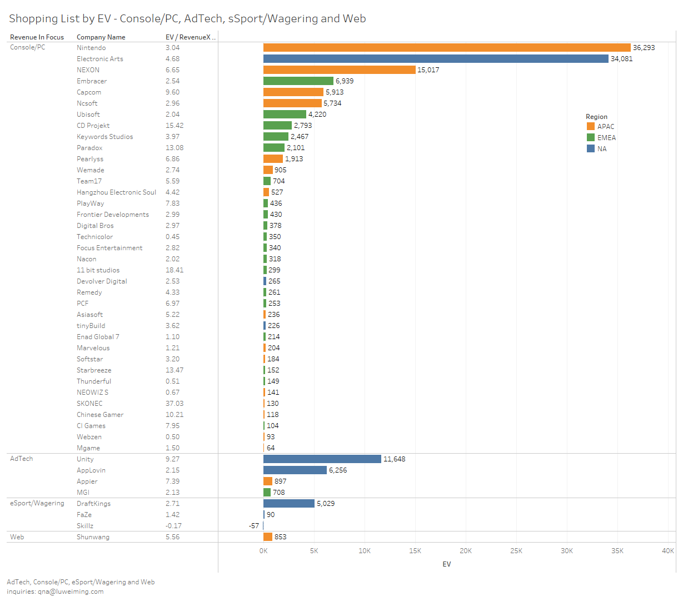The image size is (683, 616).
Task: Click company name 'Wemade'
Action: click(x=91, y=170)
